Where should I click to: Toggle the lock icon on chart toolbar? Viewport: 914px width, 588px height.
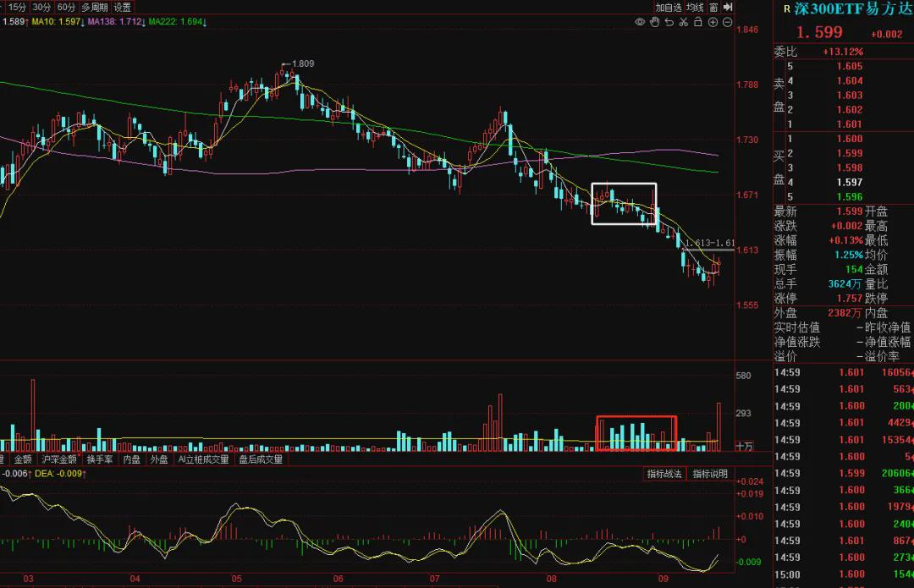[x=697, y=22]
